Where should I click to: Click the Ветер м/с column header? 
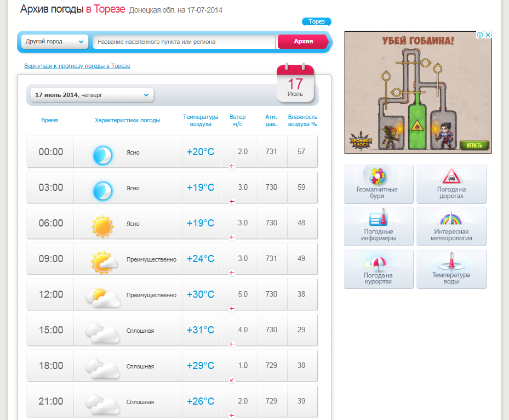coord(238,120)
